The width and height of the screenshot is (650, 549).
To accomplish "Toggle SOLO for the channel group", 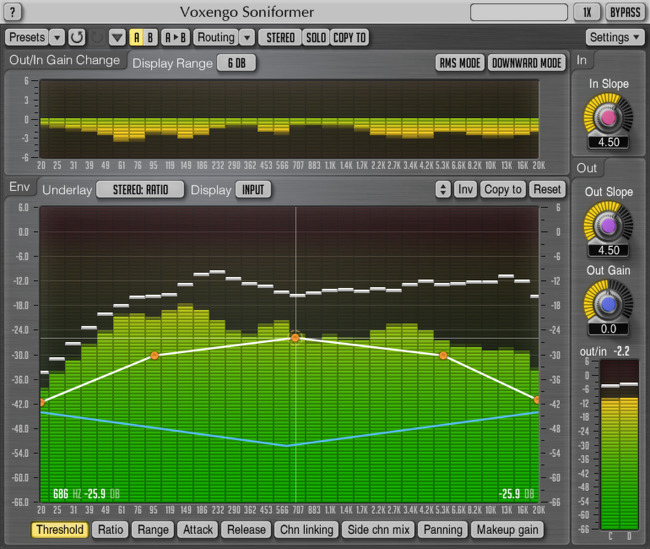I will 316,38.
